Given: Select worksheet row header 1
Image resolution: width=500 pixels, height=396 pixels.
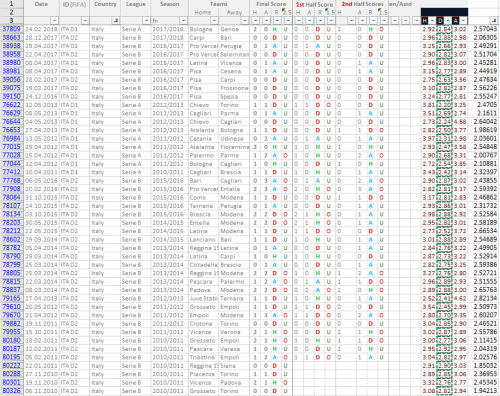Looking at the screenshot, I should (11, 4).
